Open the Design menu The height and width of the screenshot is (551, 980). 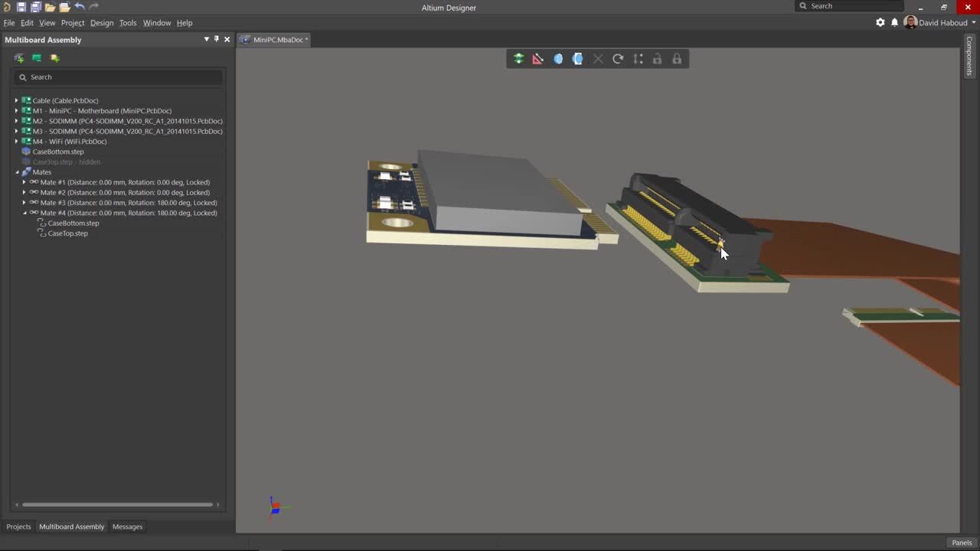point(101,23)
